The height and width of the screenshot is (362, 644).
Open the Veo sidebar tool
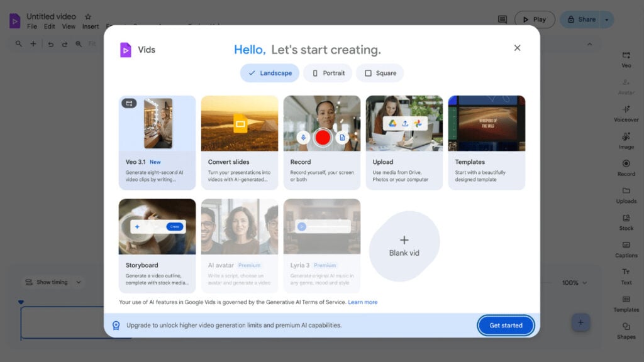626,60
